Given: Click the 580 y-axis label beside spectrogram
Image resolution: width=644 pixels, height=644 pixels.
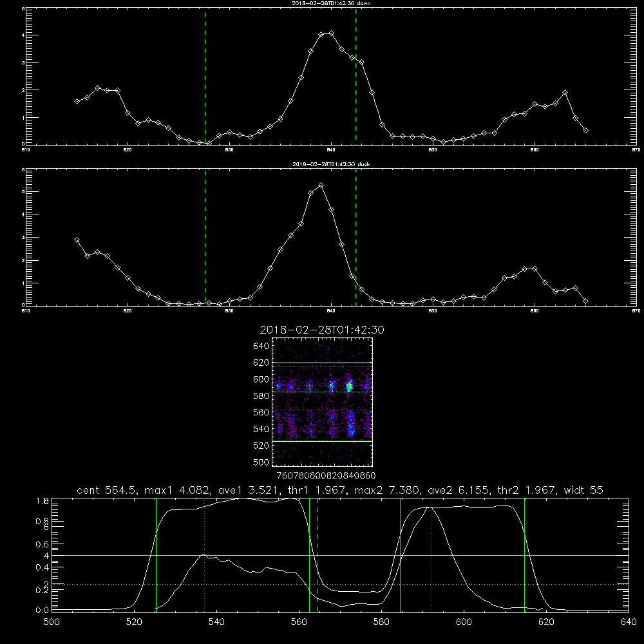Looking at the screenshot, I should coord(261,396).
